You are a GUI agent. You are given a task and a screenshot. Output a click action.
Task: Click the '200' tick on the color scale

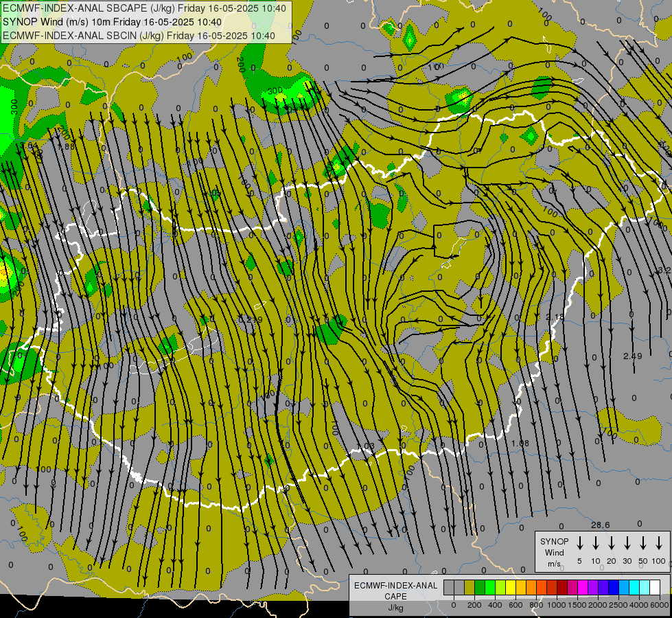474,605
